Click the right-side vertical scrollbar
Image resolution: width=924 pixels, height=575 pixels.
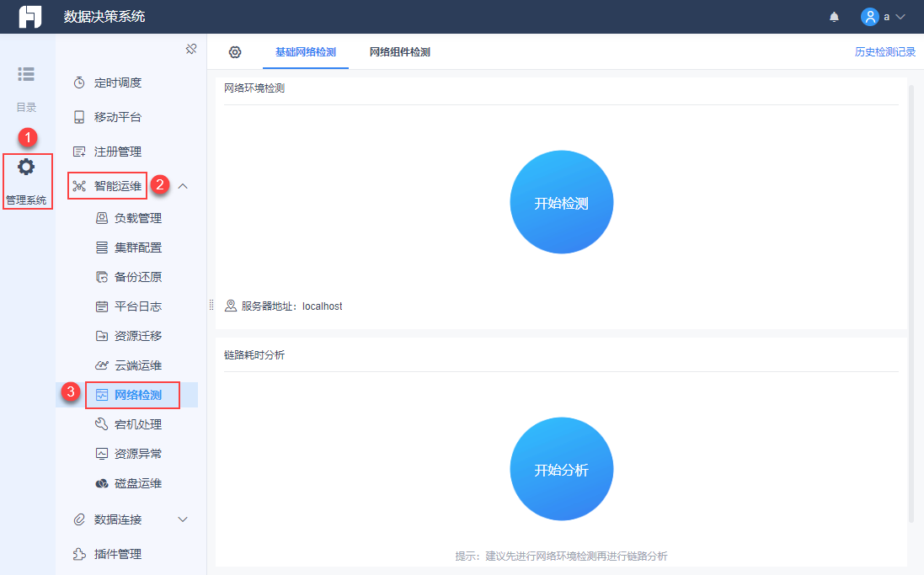pyautogui.click(x=911, y=303)
